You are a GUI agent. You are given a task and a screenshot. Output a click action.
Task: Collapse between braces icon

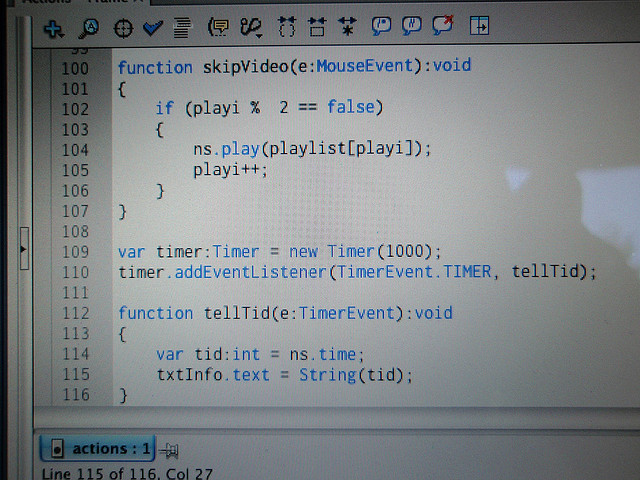(x=287, y=27)
